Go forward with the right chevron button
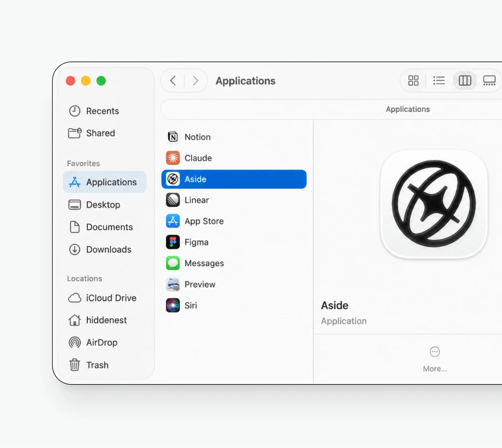Viewport: 502px width, 448px height. click(195, 81)
